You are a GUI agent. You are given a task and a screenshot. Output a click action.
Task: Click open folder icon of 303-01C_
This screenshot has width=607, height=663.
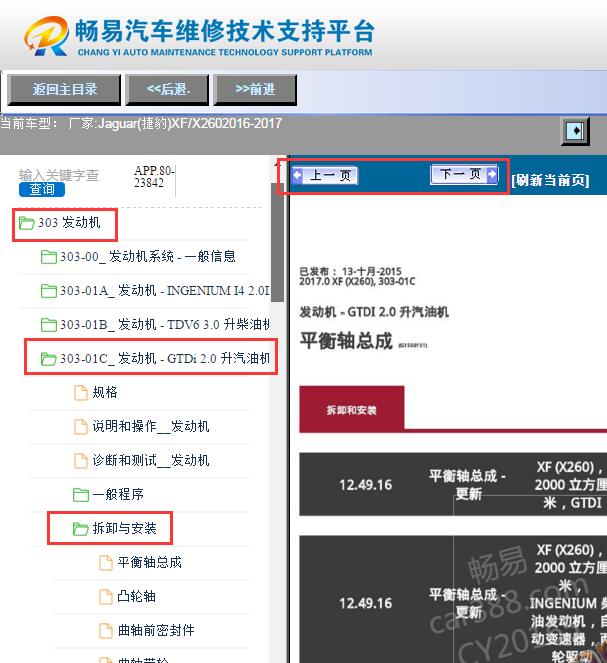(49, 359)
